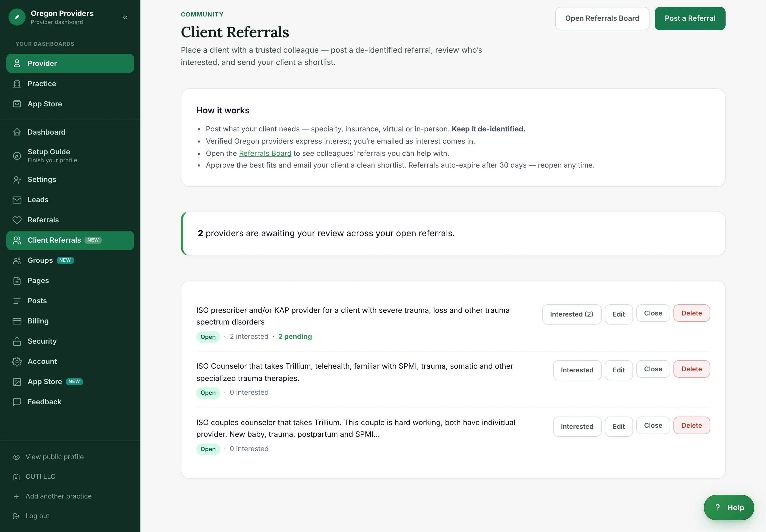Delete the Trillium telehealth counselor referral

click(x=691, y=369)
